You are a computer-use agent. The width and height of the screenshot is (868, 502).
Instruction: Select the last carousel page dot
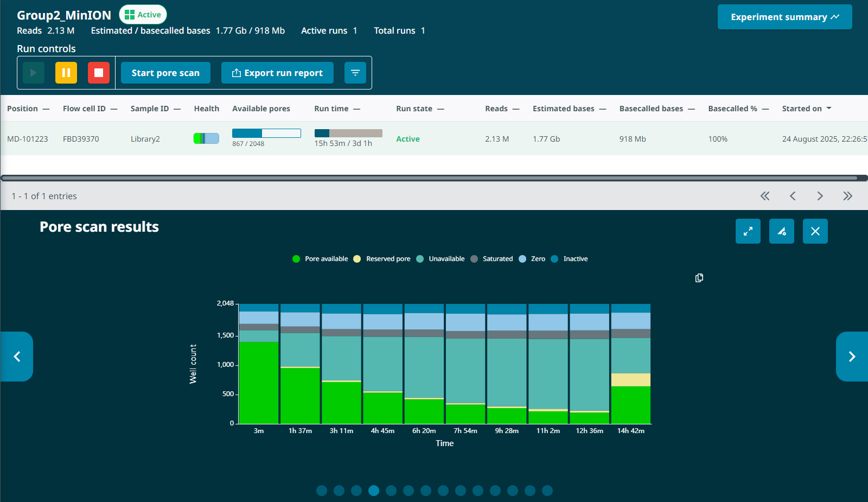[x=547, y=491]
